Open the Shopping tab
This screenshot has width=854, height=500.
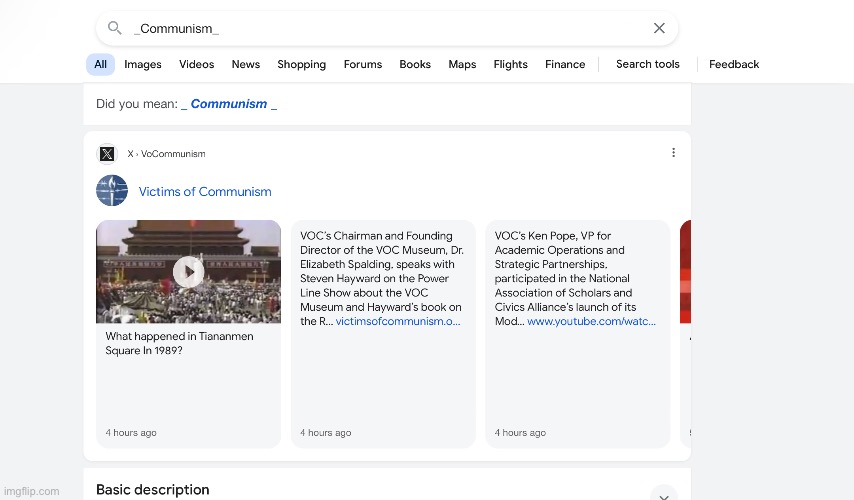(x=302, y=64)
